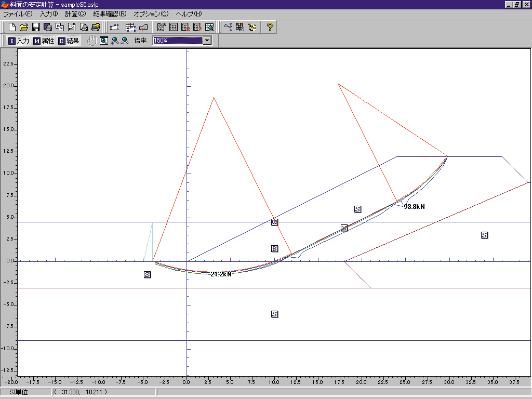The image size is (532, 399).
Task: Open the 計算(C) menu
Action: (75, 14)
